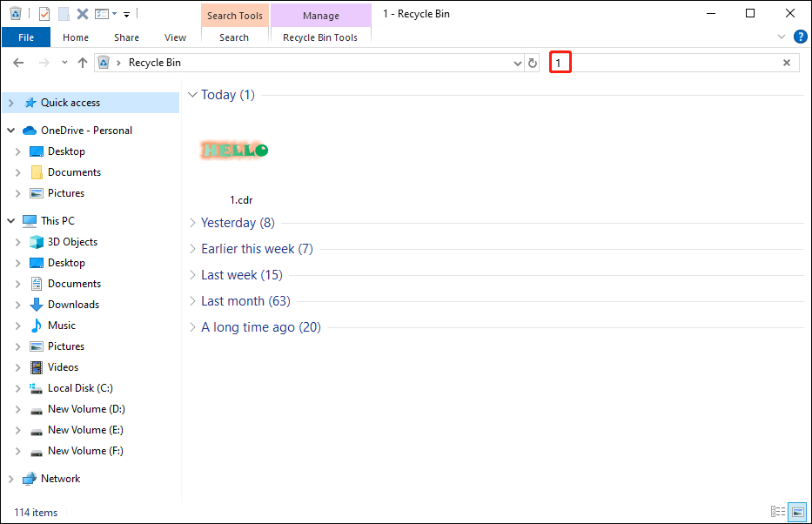Select OneDrive - Personal
The image size is (812, 524).
pyautogui.click(x=86, y=131)
